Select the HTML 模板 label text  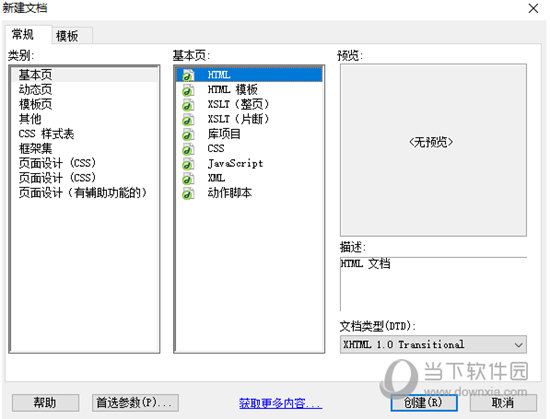(x=233, y=90)
